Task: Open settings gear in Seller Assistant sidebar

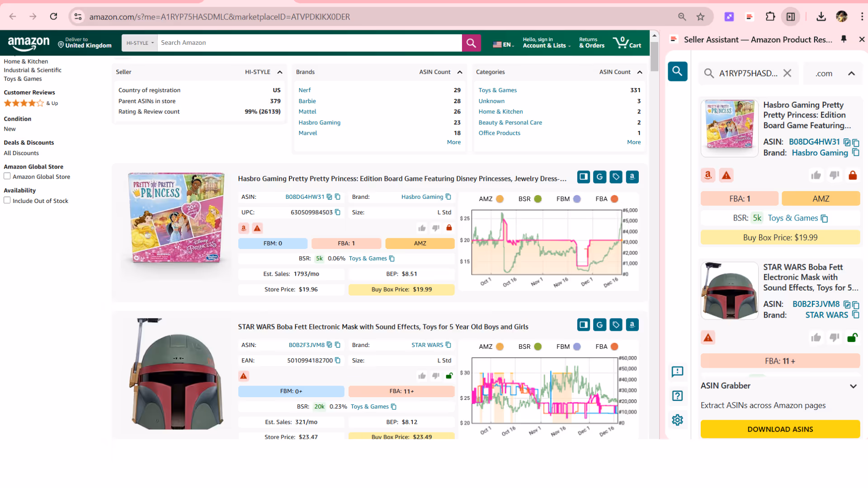Action: point(677,420)
